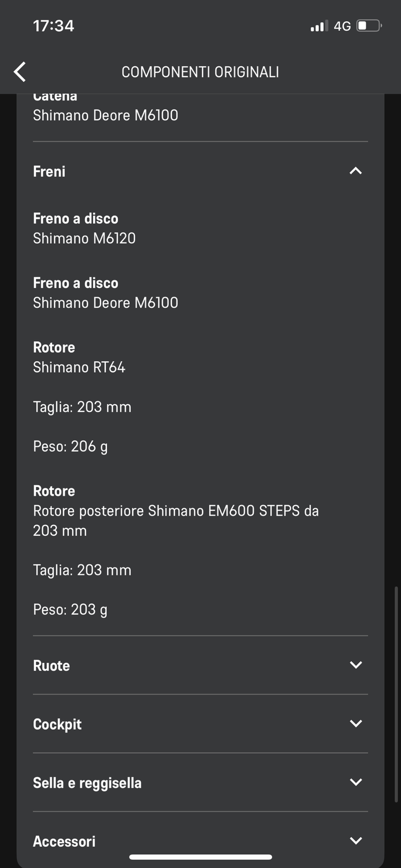Image resolution: width=401 pixels, height=868 pixels.
Task: Tap the home indicator bar
Action: tap(200, 857)
